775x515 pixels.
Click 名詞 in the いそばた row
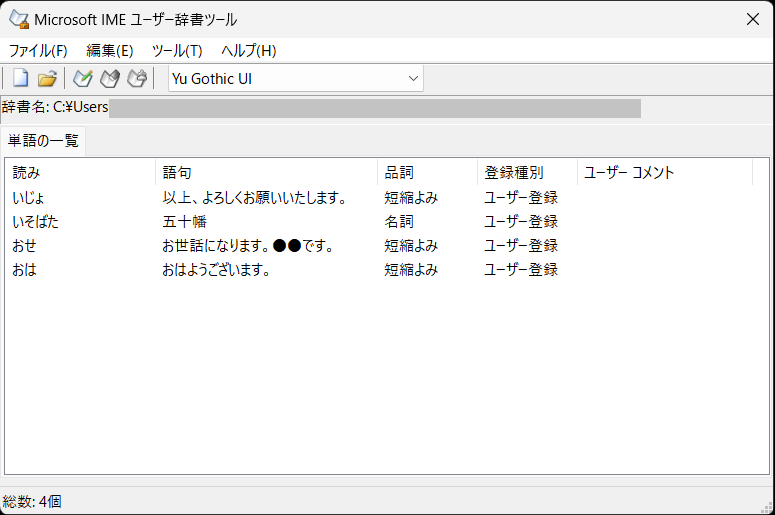(x=399, y=221)
